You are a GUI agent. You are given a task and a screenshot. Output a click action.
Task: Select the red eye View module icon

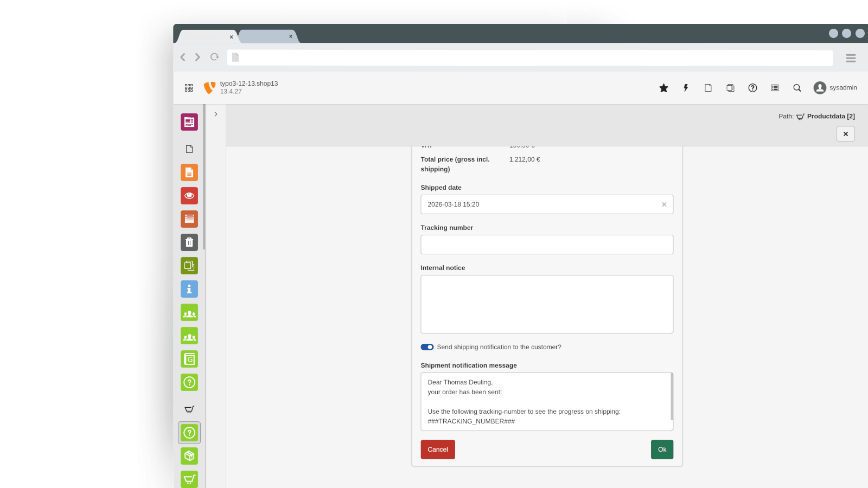click(x=189, y=196)
